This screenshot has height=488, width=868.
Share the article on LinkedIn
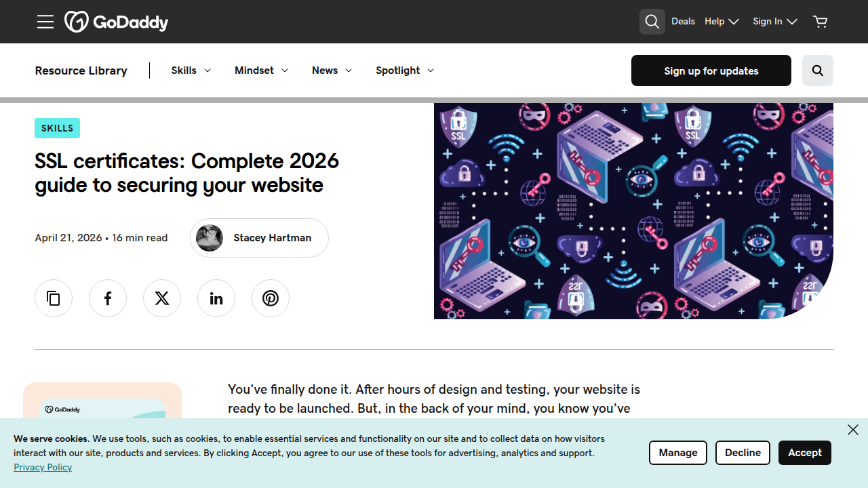[216, 298]
